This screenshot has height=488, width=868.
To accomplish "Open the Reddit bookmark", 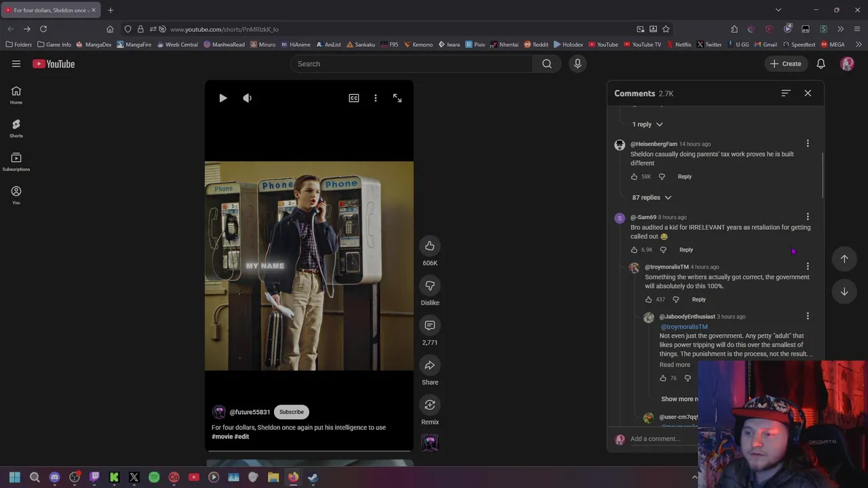I will (x=536, y=45).
